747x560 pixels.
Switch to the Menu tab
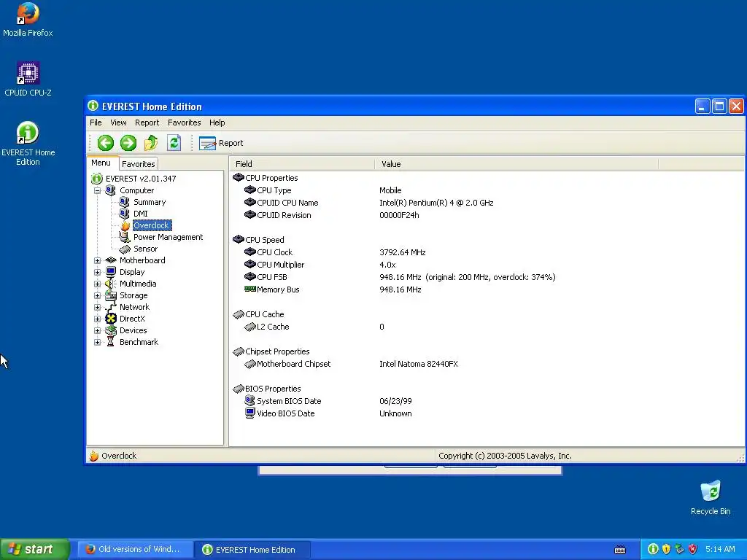(x=101, y=163)
